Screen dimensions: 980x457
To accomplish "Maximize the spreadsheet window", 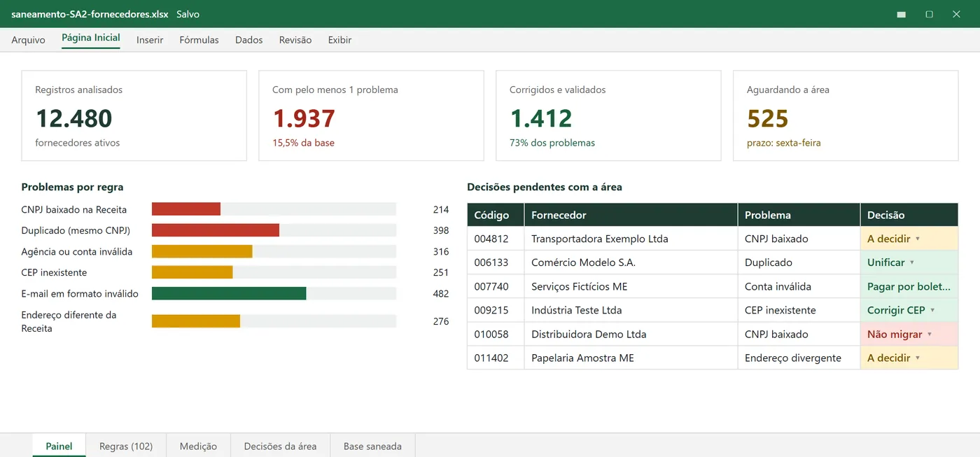I will pos(929,14).
